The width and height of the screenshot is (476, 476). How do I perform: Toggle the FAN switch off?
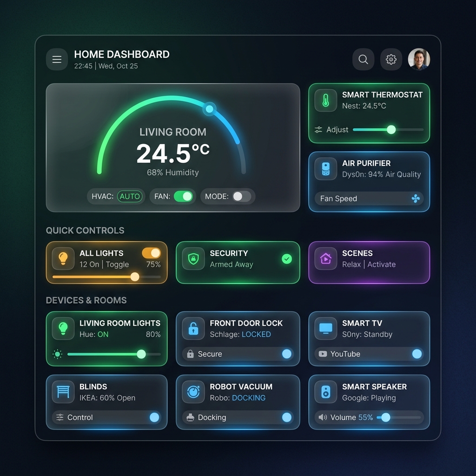[183, 197]
